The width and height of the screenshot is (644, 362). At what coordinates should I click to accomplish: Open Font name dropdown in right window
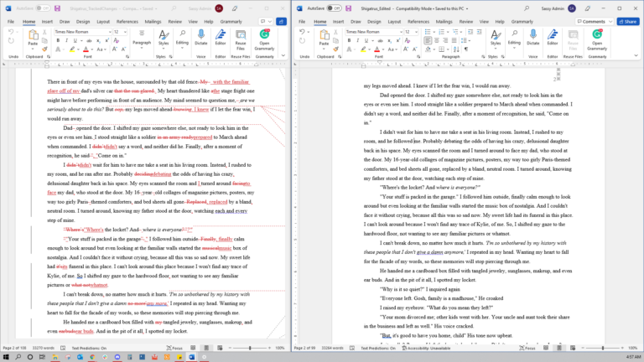tap(401, 32)
